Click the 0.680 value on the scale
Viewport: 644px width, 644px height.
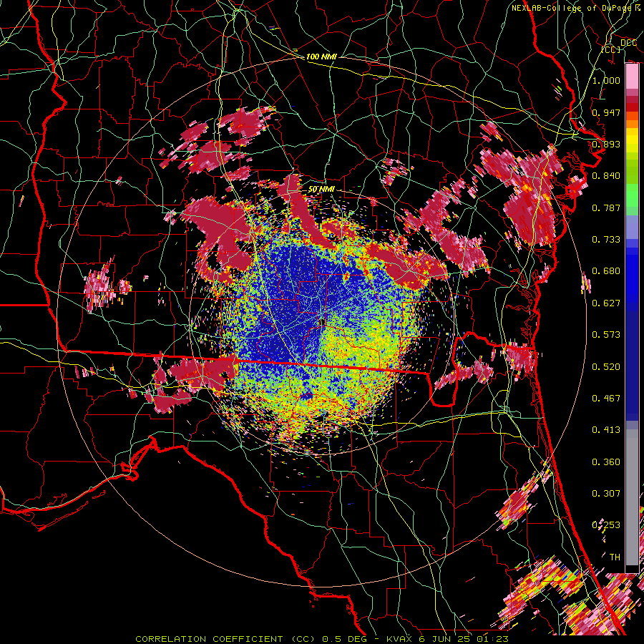pos(606,271)
